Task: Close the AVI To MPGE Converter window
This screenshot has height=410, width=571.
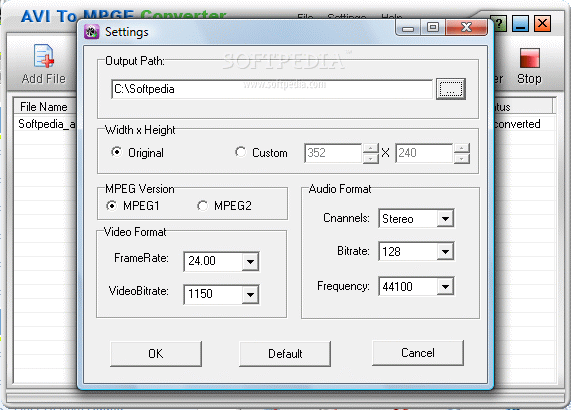Action: (542, 24)
